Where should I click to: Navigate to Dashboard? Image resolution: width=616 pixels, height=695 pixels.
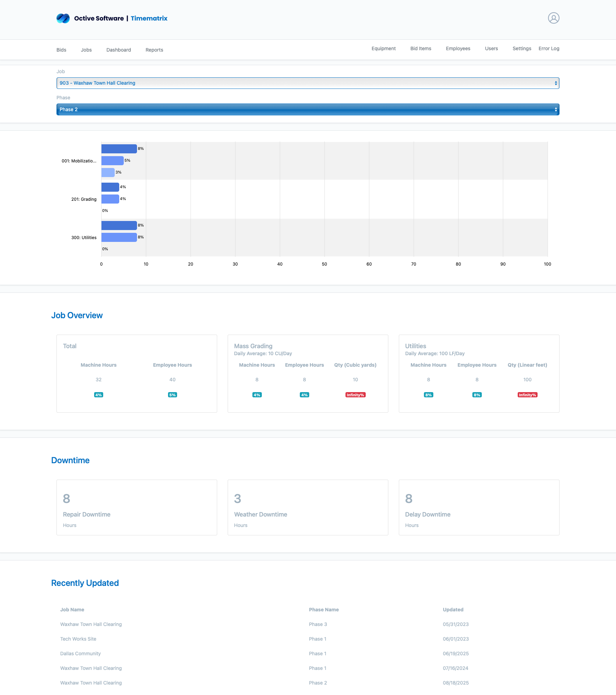pos(119,50)
